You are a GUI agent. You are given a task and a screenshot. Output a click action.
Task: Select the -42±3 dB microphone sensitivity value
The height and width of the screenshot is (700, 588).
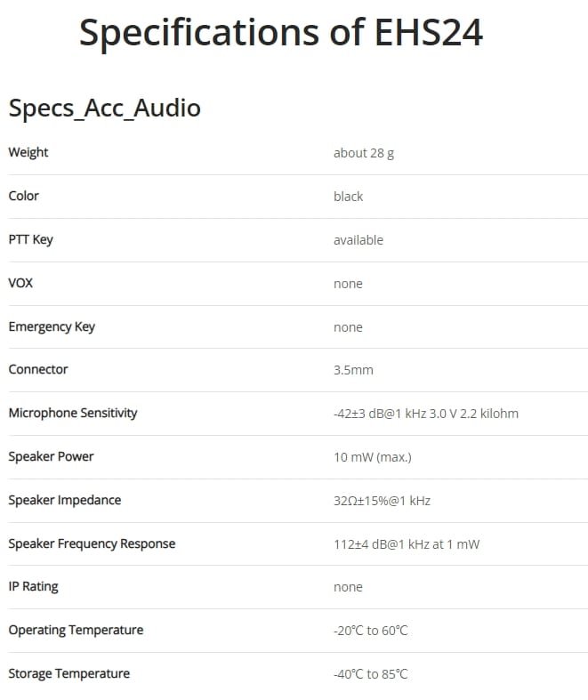point(426,414)
